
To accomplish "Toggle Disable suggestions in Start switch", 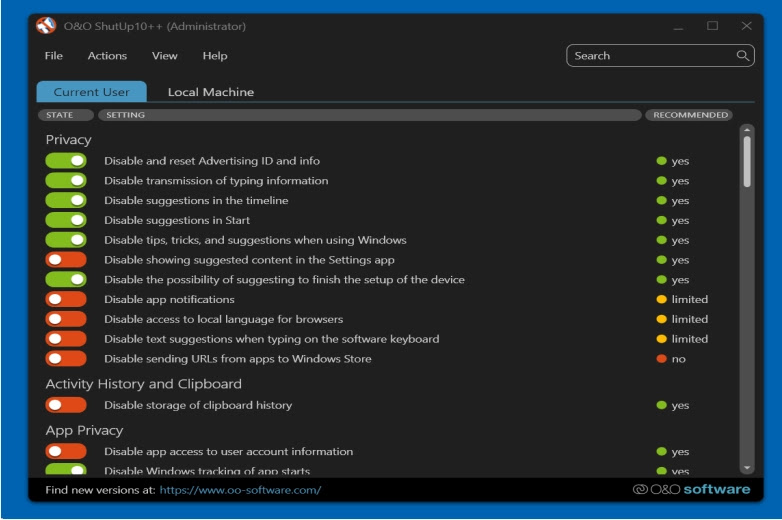I will (66, 220).
